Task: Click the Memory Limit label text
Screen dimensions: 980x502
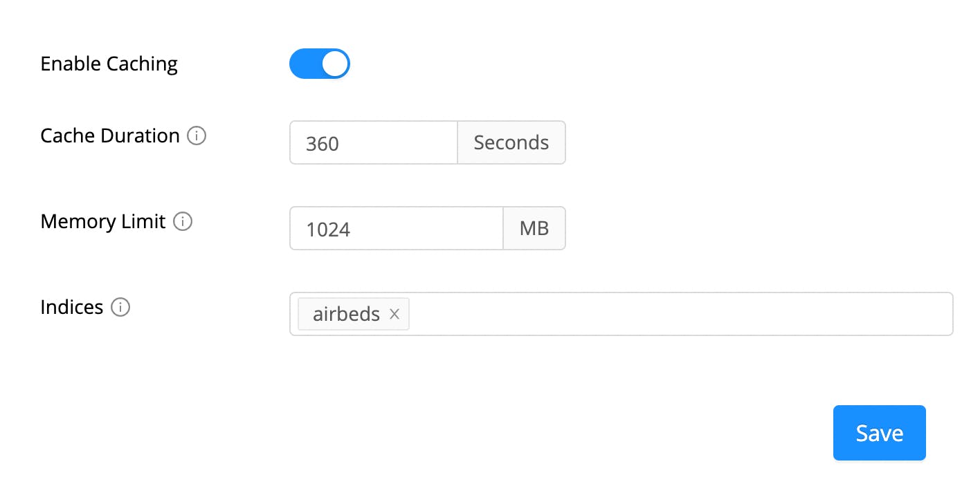Action: 102,221
